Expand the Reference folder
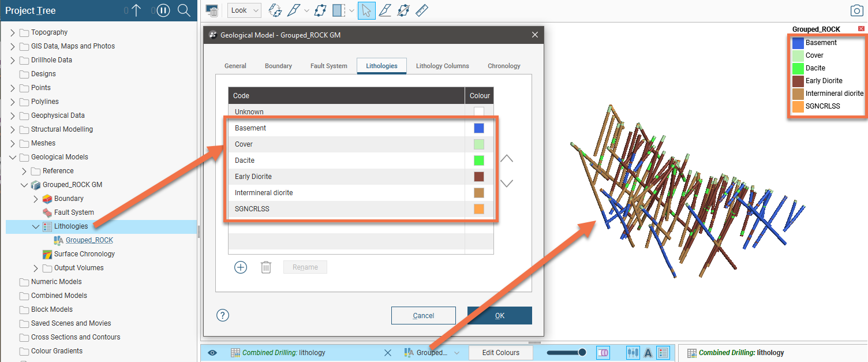This screenshot has height=362, width=868. (24, 171)
